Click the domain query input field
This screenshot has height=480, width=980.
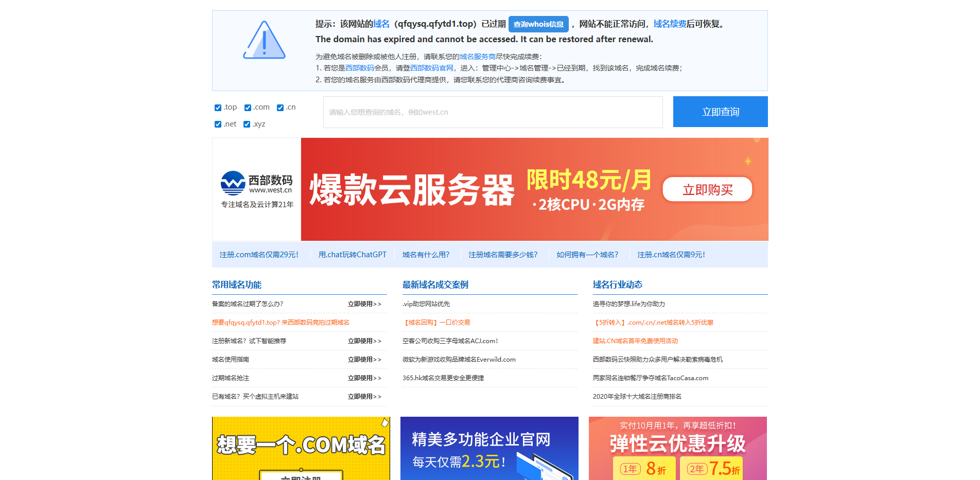pyautogui.click(x=492, y=112)
